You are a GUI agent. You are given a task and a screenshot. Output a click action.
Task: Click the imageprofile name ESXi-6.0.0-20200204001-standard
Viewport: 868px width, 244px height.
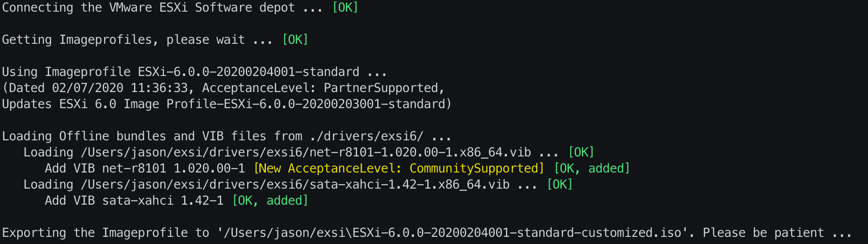click(249, 72)
